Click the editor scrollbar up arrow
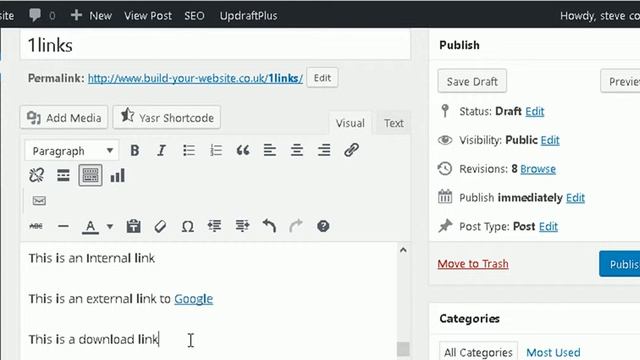The width and height of the screenshot is (640, 360). 403,250
